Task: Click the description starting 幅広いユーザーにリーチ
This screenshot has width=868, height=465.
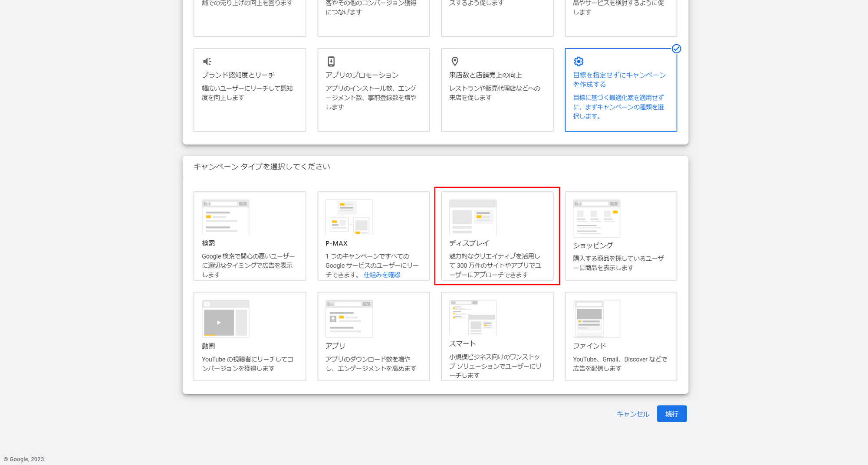Action: click(x=247, y=93)
